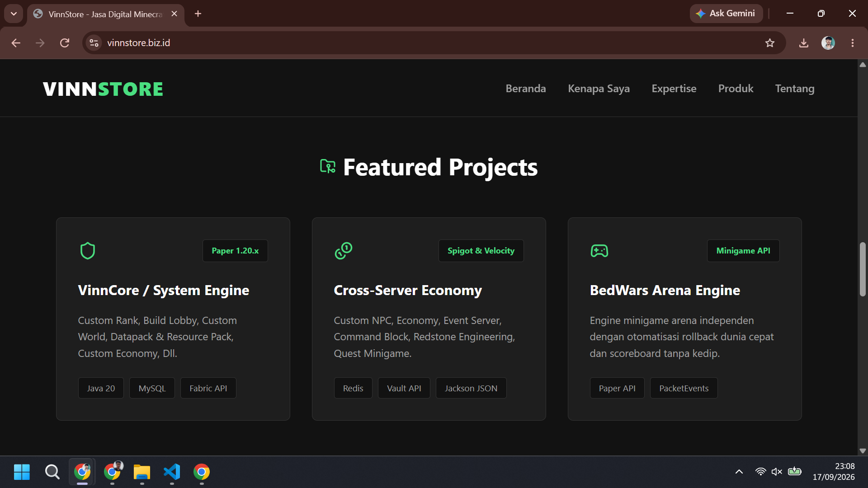868x488 pixels.
Task: Open the clock and date flyout
Action: [834, 472]
